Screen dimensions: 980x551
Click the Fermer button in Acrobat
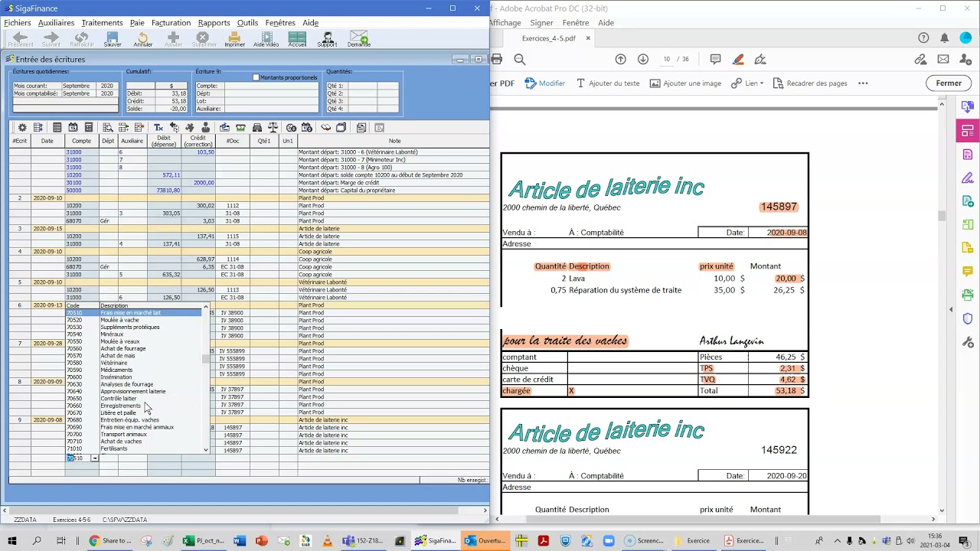[949, 83]
